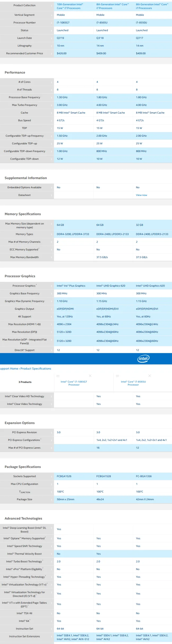This screenshot has width=172, height=644.
Task: Click the Supplemental Information section heading
Action: [26, 178]
